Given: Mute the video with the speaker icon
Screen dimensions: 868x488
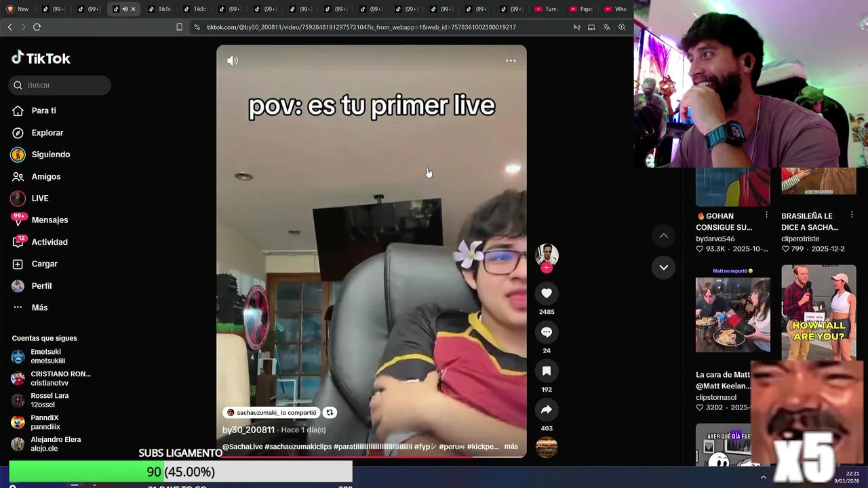Looking at the screenshot, I should 233,60.
